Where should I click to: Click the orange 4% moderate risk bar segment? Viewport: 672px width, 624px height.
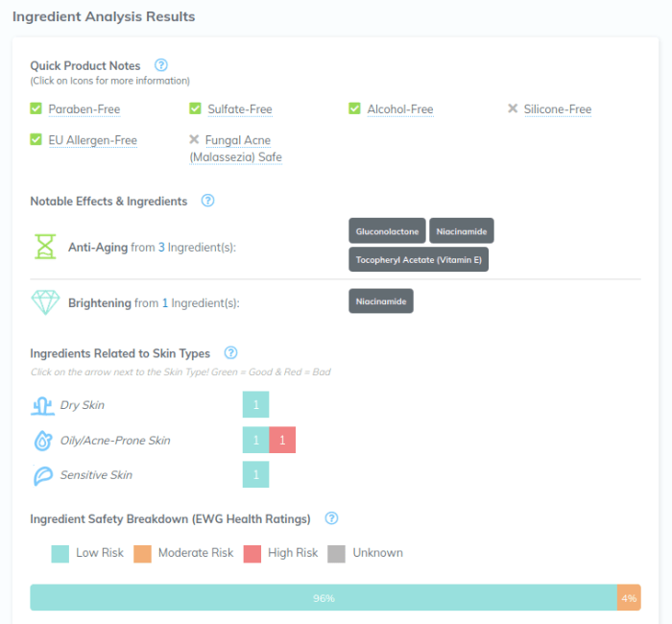point(629,598)
